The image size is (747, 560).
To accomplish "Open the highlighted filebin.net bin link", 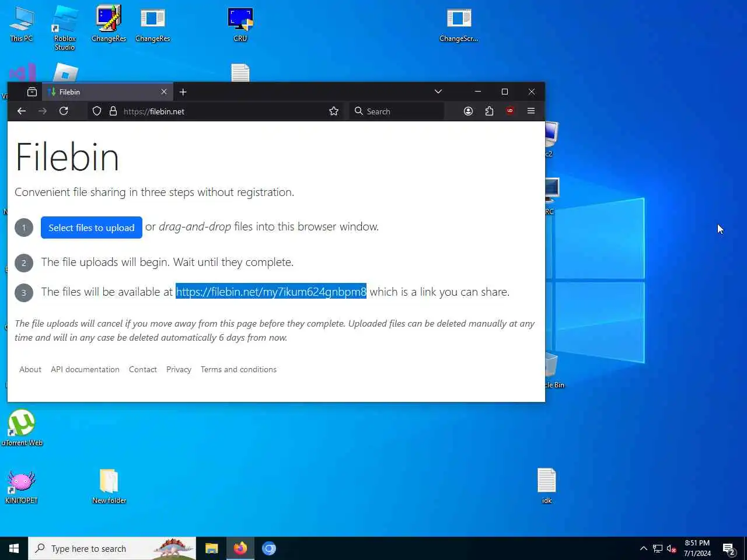I will tap(271, 292).
